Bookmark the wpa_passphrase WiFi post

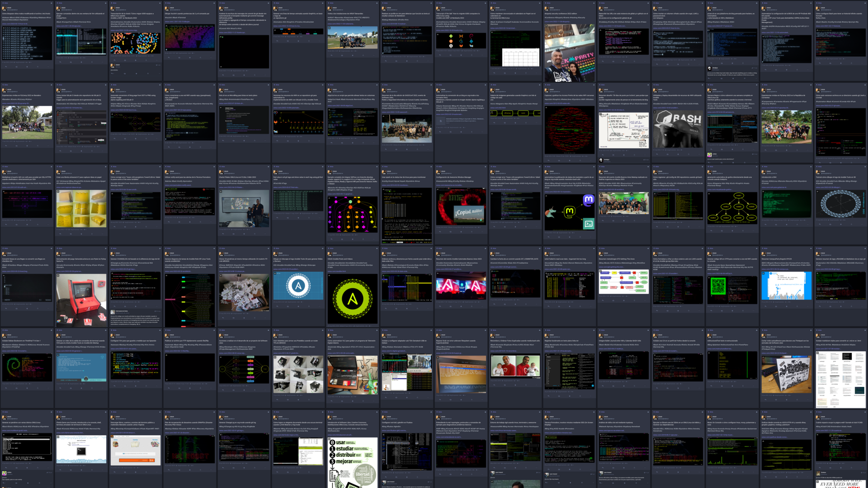[200, 147]
